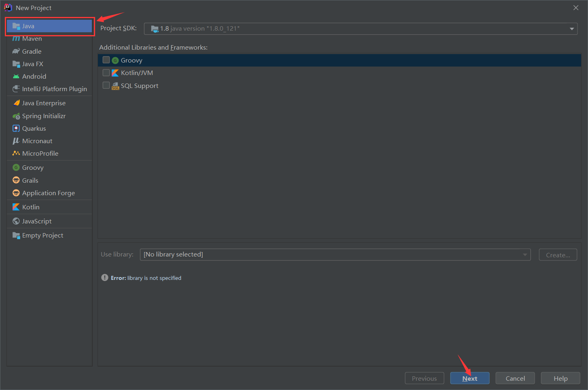Choose the Grails framework icon
This screenshot has width=588, height=390.
30,180
